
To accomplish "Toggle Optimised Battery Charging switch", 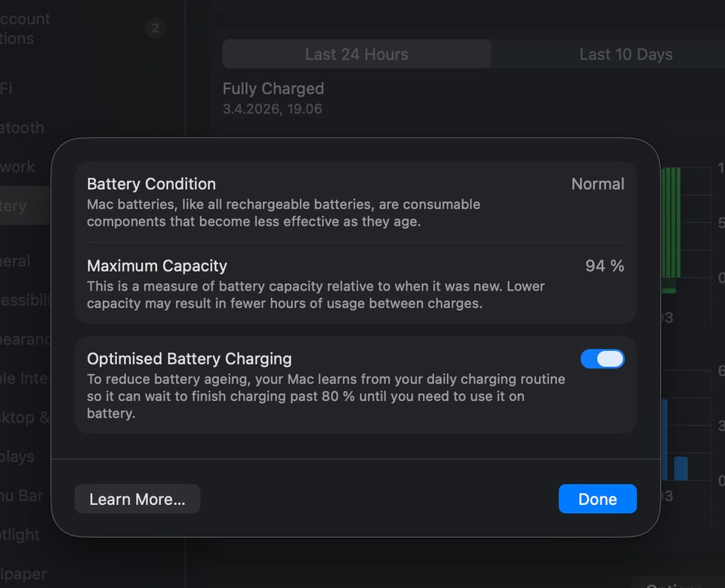I will pyautogui.click(x=603, y=359).
